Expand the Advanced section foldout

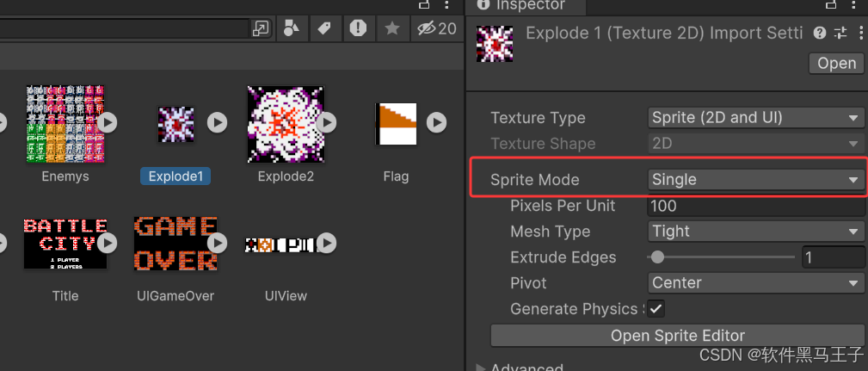click(x=480, y=368)
